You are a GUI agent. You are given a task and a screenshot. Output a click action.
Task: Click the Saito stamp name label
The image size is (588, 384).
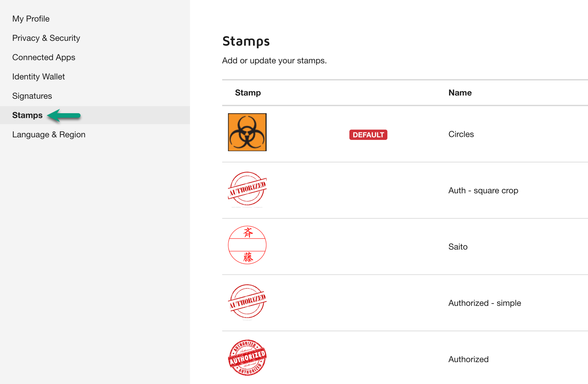458,247
